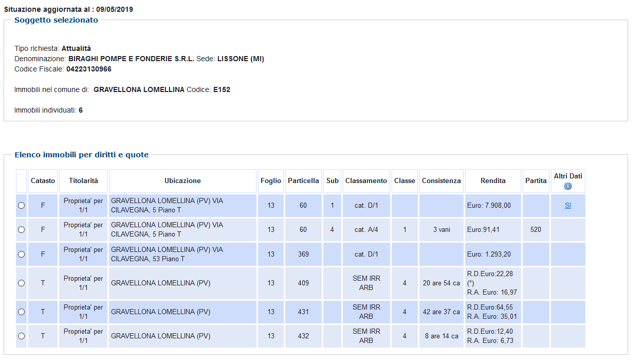Viewport: 644px width, 362px height.
Task: Select radio button for particella 60 sub 4
Action: click(x=21, y=230)
